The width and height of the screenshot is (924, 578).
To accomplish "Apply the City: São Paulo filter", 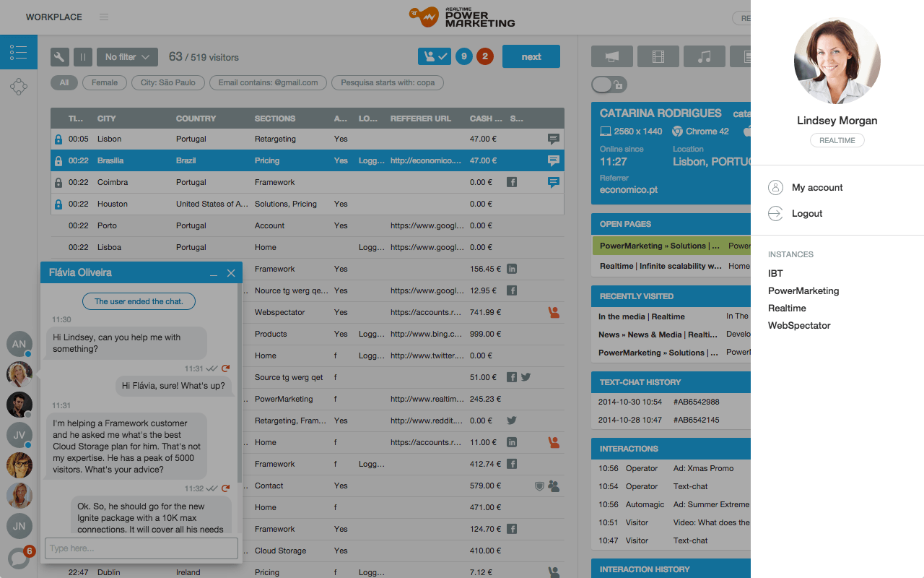I will coord(168,82).
